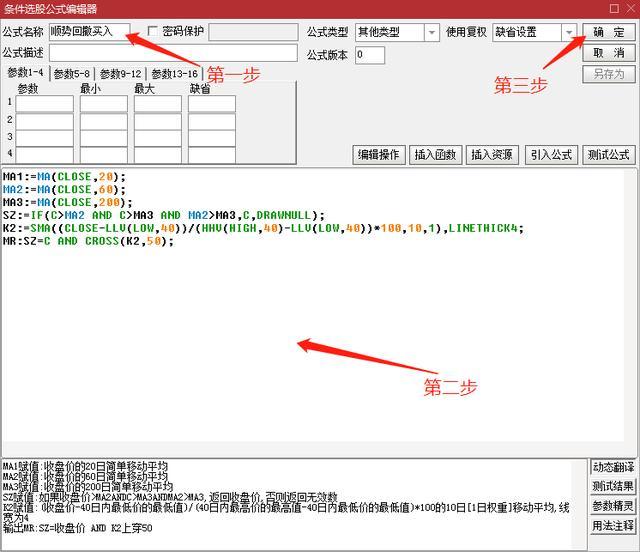Click the 插入资源 button
Image resolution: width=640 pixels, height=552 pixels.
[492, 155]
